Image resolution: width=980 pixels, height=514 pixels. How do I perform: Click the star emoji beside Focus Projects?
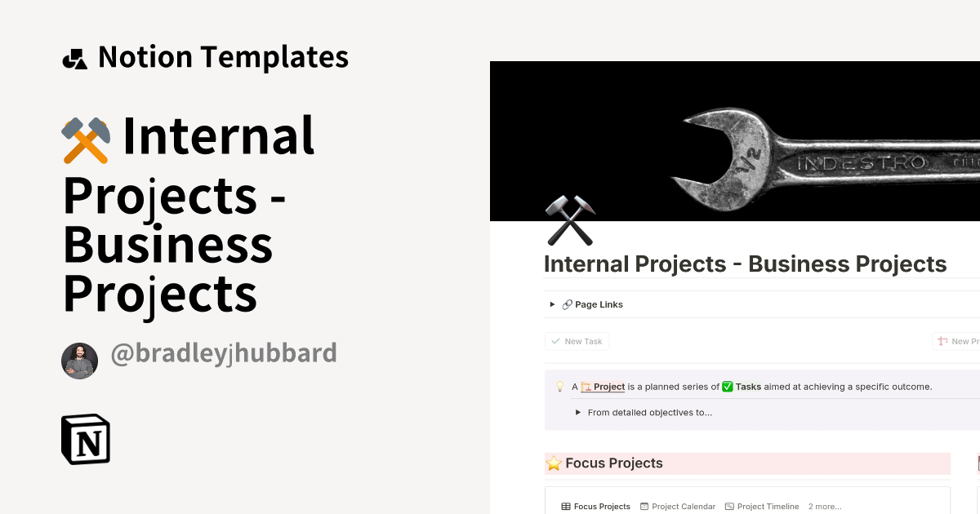[x=555, y=463]
